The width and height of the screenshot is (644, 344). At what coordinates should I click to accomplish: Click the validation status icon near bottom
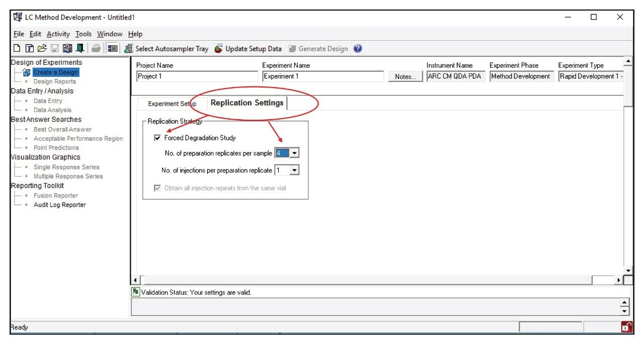(x=135, y=292)
